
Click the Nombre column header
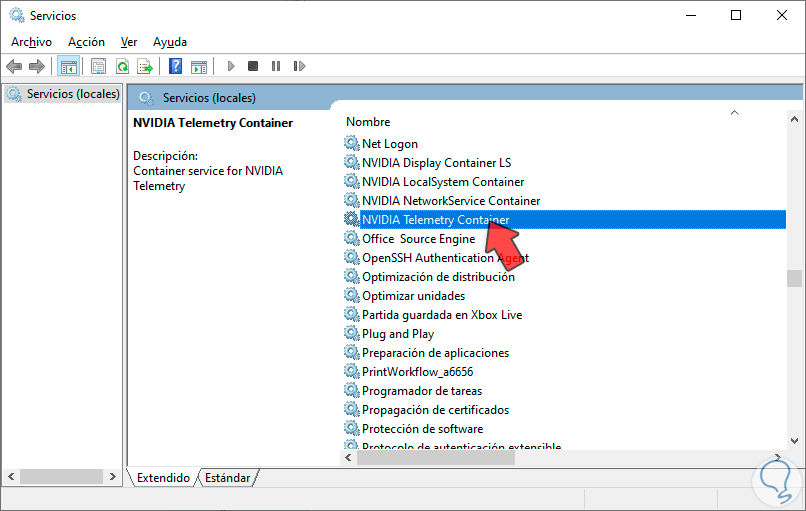point(368,122)
